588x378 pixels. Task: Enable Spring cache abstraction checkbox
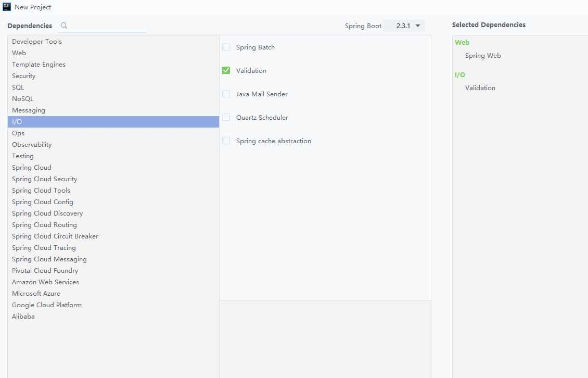click(226, 141)
